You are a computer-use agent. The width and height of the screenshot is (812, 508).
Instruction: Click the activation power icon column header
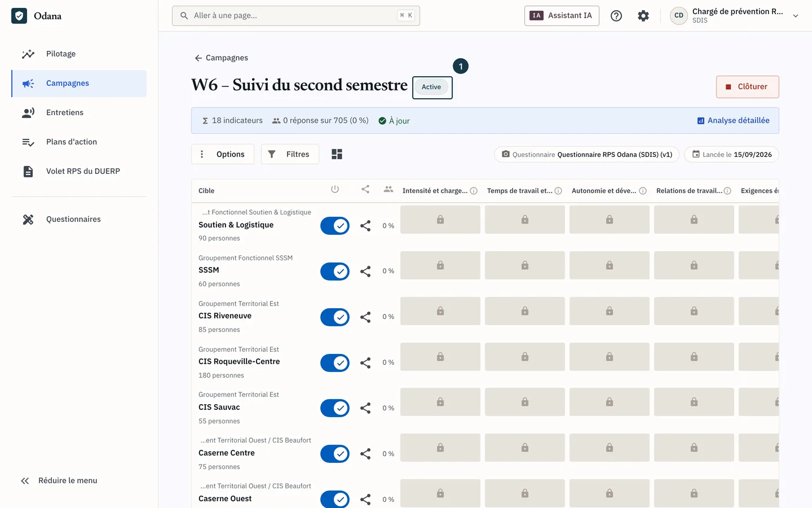point(335,190)
